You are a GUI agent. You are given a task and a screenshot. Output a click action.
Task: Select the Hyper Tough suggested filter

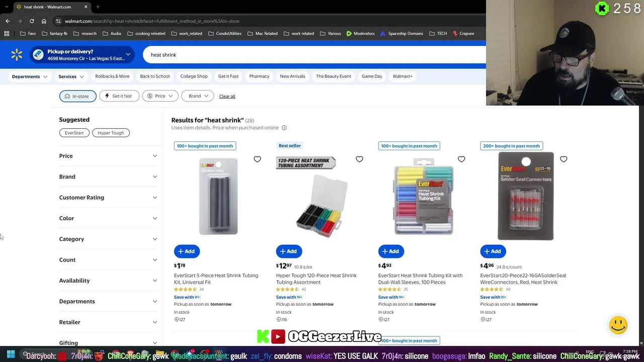(111, 133)
